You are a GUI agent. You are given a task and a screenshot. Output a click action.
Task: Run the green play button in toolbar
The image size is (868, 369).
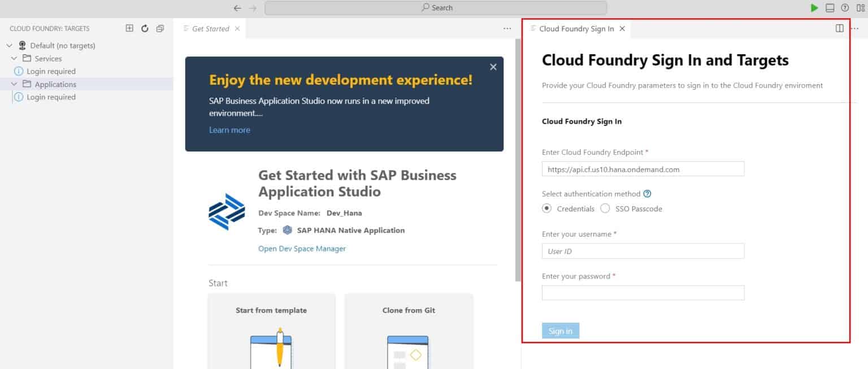click(814, 7)
